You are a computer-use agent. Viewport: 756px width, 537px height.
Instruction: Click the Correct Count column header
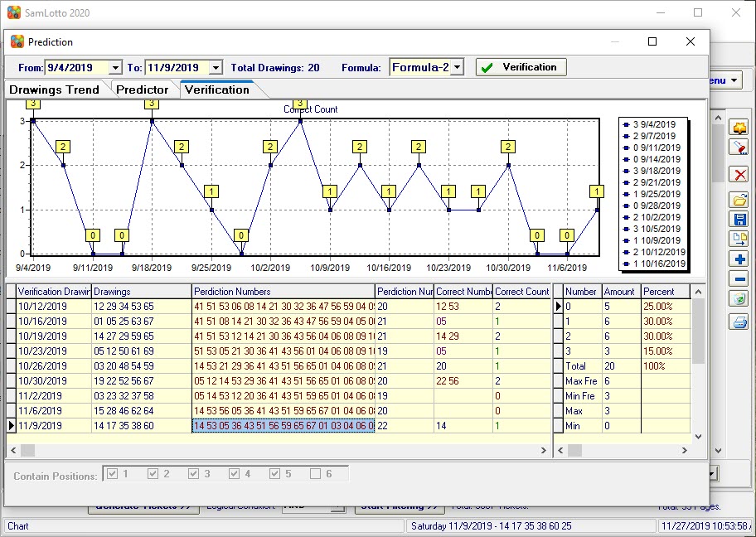point(521,292)
